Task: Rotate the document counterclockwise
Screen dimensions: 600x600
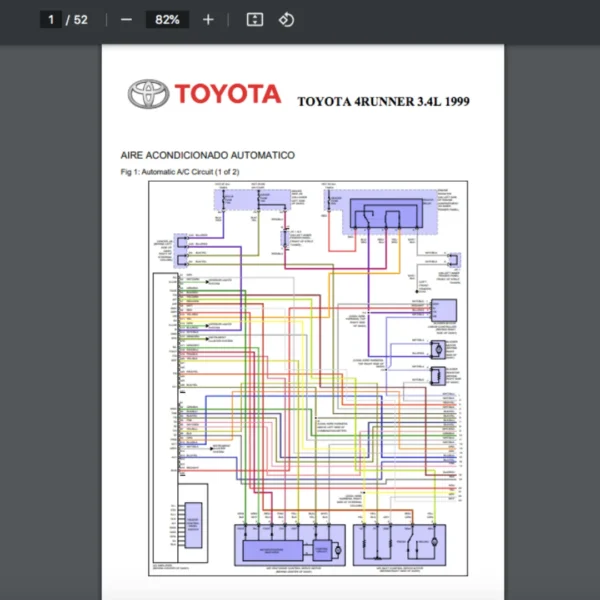Action: (286, 20)
